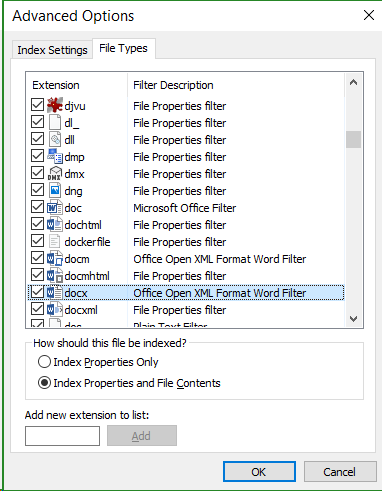The height and width of the screenshot is (491, 382).
Task: Toggle the dochtml extension checkbox
Action: pos(37,223)
